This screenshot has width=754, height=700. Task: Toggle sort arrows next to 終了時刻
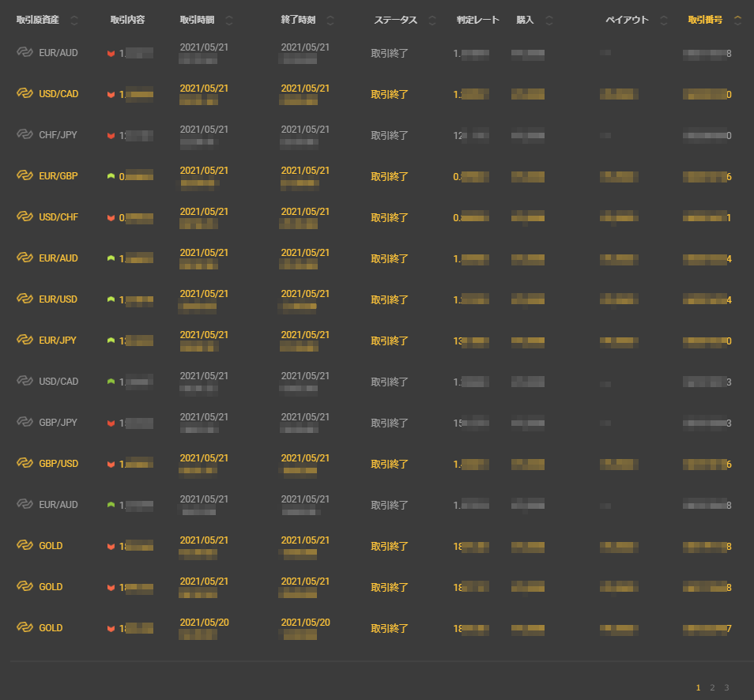pos(330,21)
